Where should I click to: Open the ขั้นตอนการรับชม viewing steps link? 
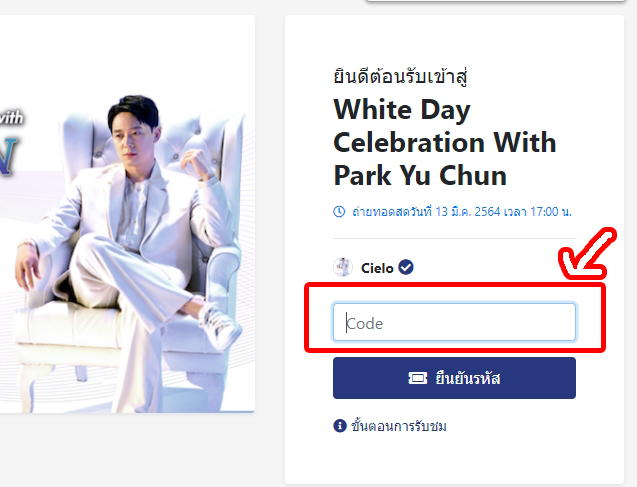click(398, 426)
